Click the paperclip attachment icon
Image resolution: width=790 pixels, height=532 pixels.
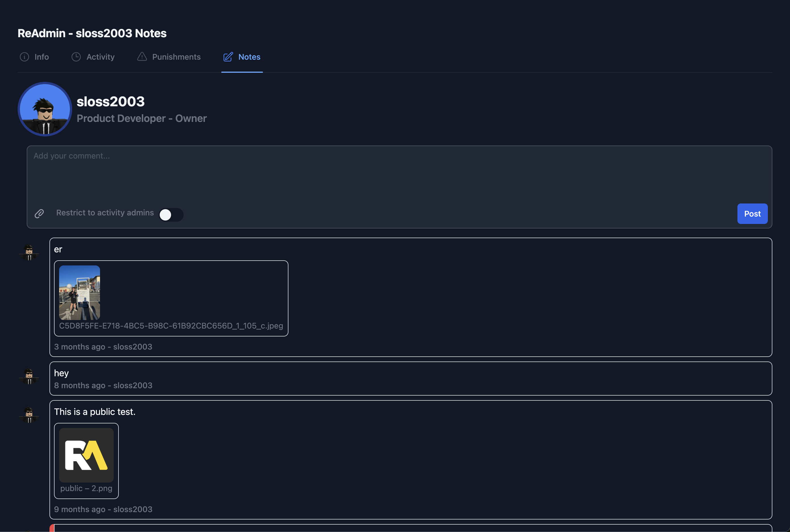click(39, 214)
